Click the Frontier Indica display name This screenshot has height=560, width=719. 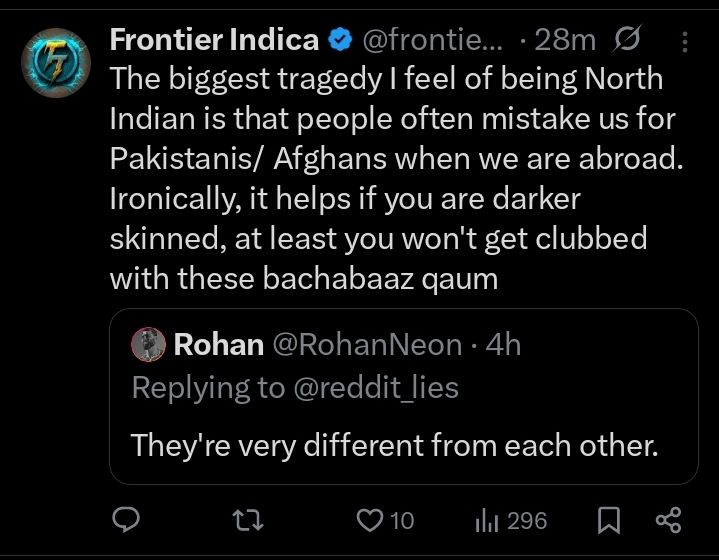[214, 41]
